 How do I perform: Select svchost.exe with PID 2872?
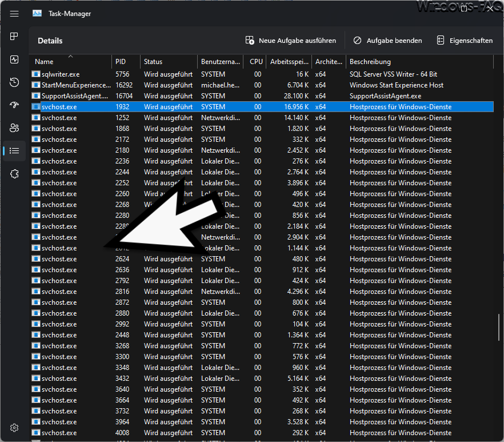[x=262, y=302]
